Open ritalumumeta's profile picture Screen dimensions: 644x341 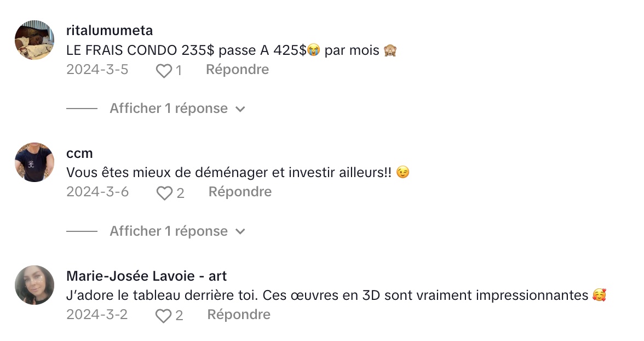(34, 40)
